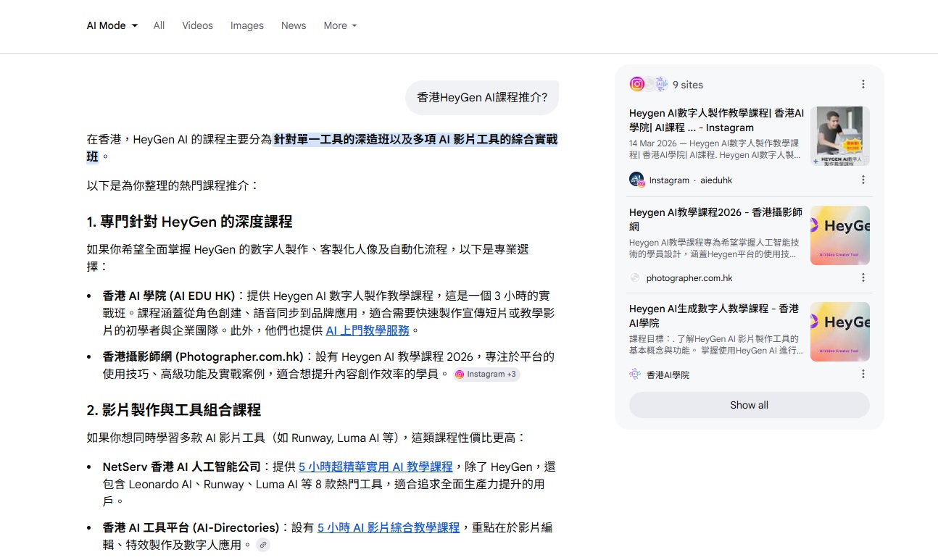938x560 pixels.
Task: Click the line 以下是為你整理的熱門課程推介：
Action: click(x=173, y=185)
